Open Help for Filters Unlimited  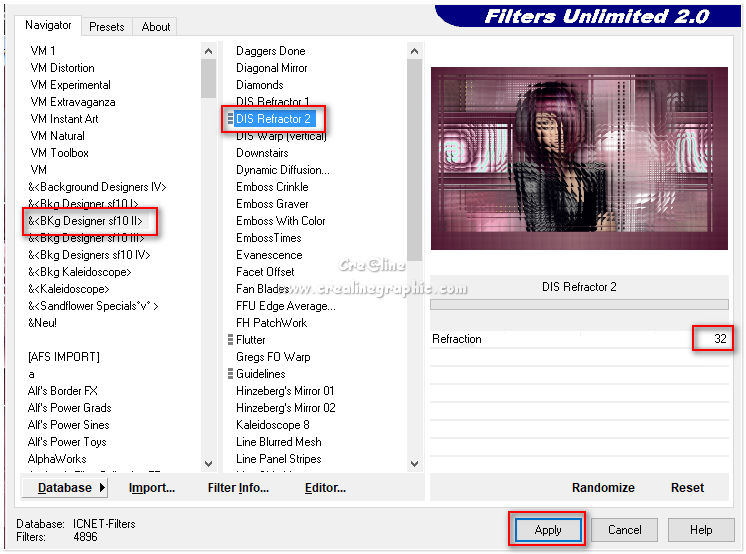tap(701, 530)
